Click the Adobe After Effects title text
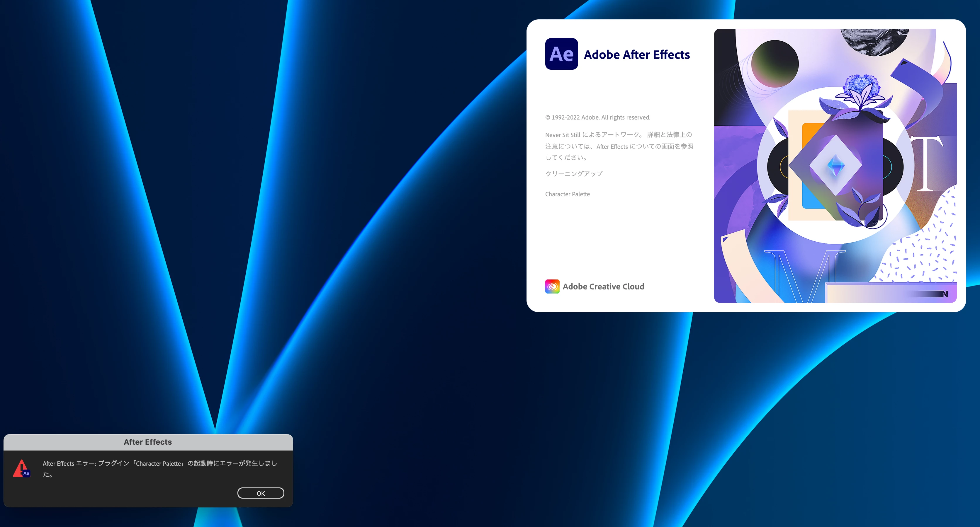The image size is (980, 527). pos(636,55)
